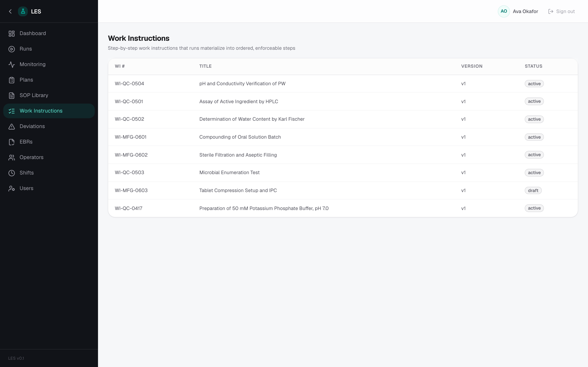Click the LES flask logo icon
The image size is (588, 367).
click(23, 11)
